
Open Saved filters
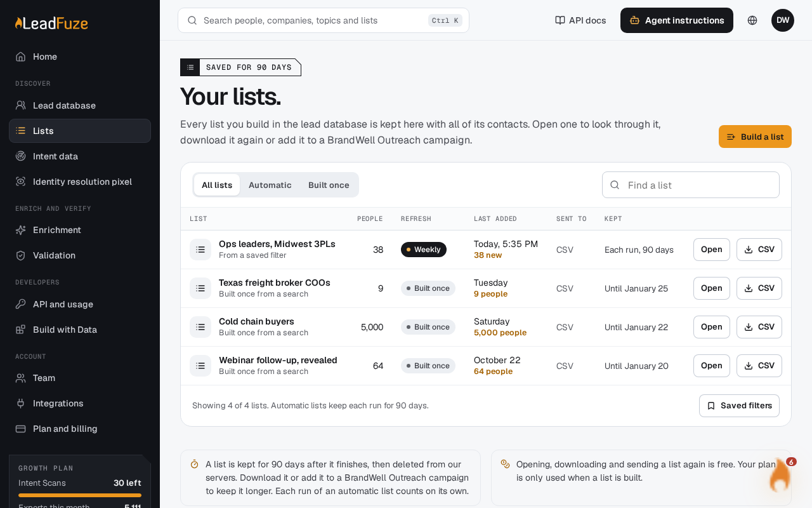click(739, 406)
